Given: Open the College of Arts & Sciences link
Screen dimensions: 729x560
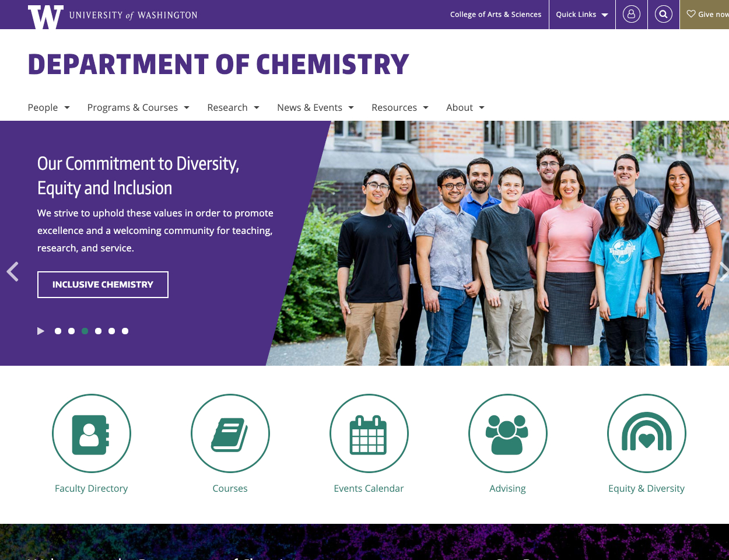Looking at the screenshot, I should point(495,15).
